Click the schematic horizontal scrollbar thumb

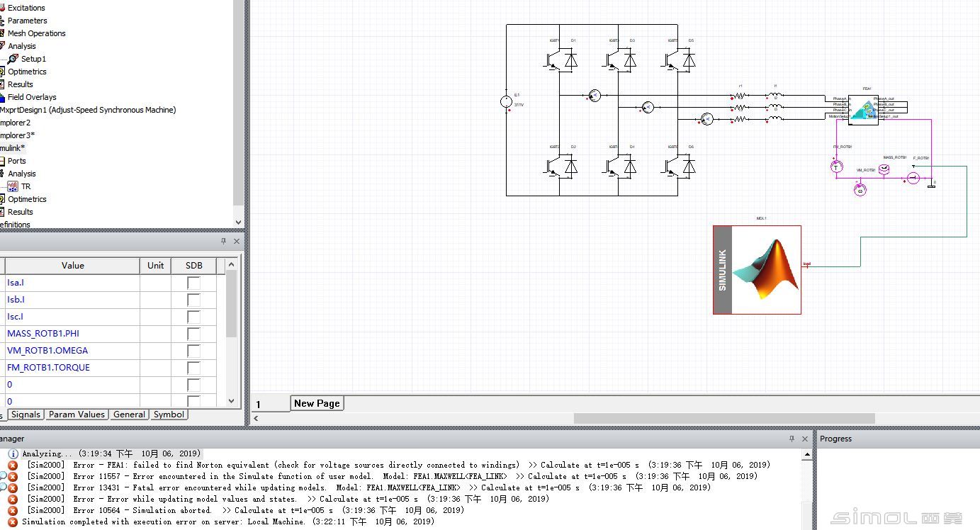724,418
